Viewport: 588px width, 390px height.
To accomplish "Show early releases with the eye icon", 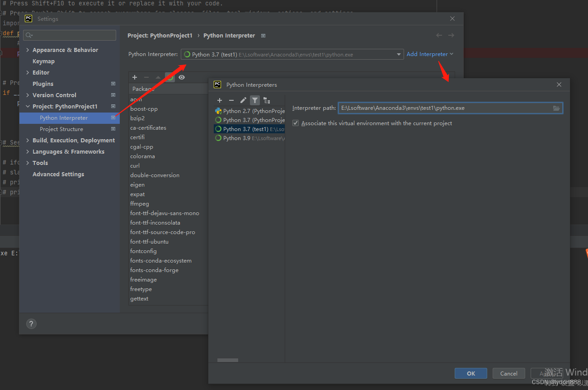I will pyautogui.click(x=182, y=77).
